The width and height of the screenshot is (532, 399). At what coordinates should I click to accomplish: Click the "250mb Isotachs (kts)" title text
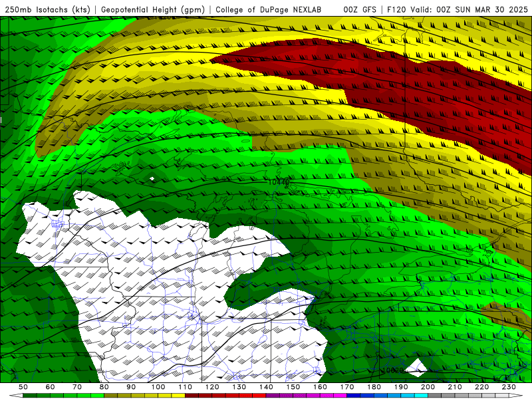pyautogui.click(x=48, y=9)
